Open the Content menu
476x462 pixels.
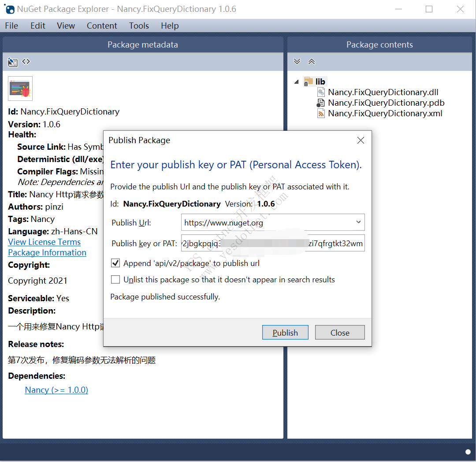(x=102, y=26)
